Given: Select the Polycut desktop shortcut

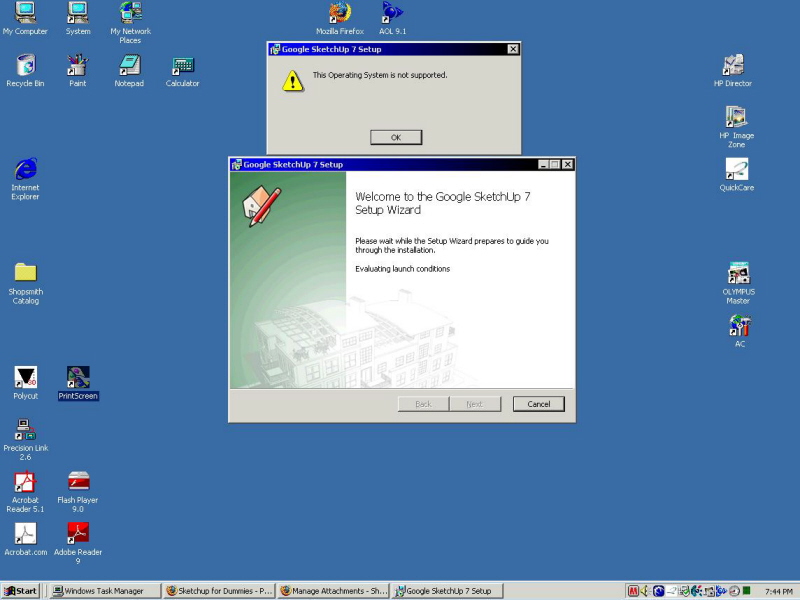Looking at the screenshot, I should pyautogui.click(x=26, y=383).
